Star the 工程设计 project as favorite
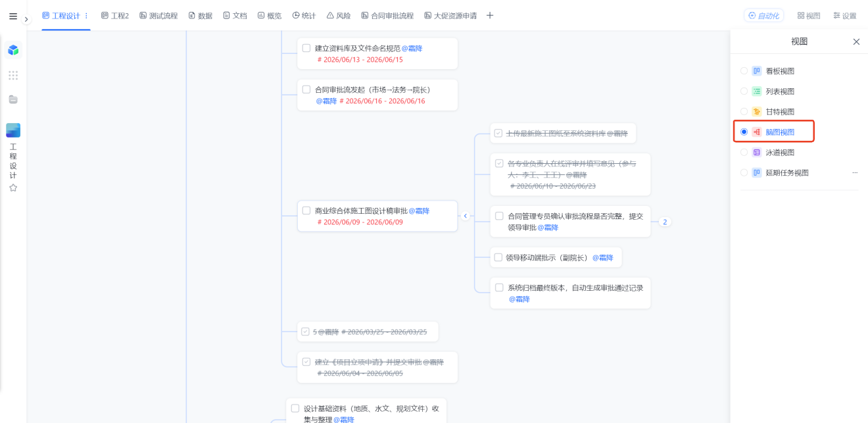868x423 pixels. 13,187
